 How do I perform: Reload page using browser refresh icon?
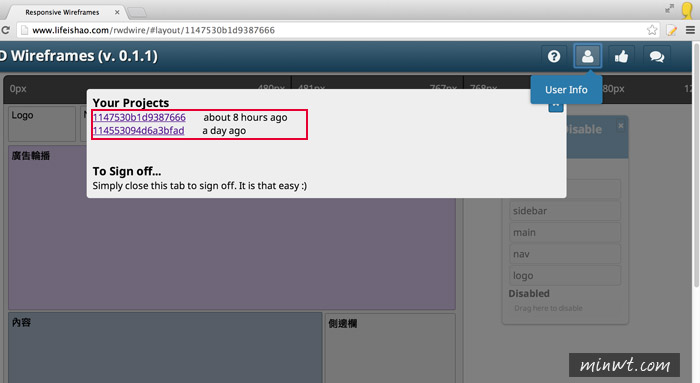(x=5, y=30)
